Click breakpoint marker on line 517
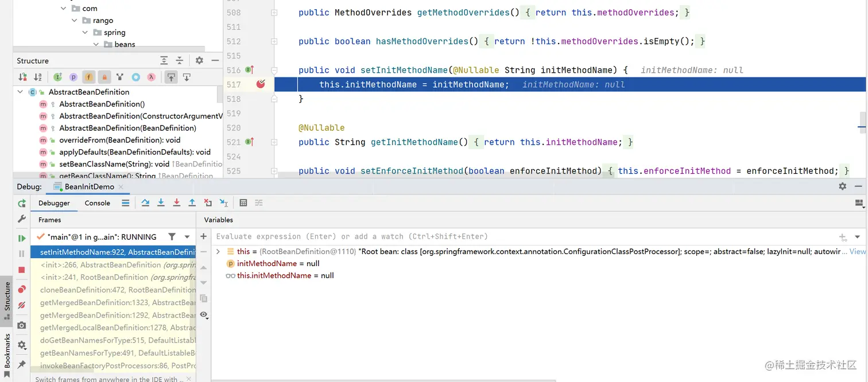 (261, 84)
